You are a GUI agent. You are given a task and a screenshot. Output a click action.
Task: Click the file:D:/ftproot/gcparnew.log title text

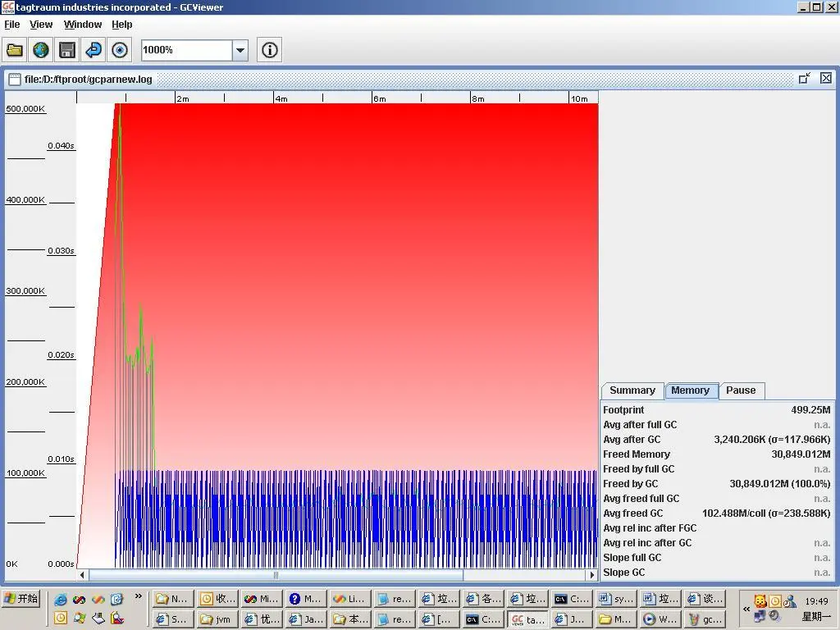(x=89, y=80)
